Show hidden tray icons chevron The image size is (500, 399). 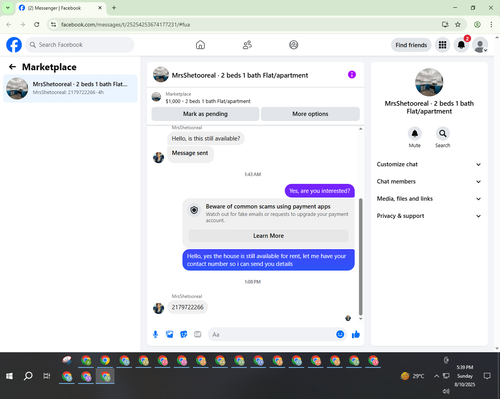pyautogui.click(x=436, y=376)
